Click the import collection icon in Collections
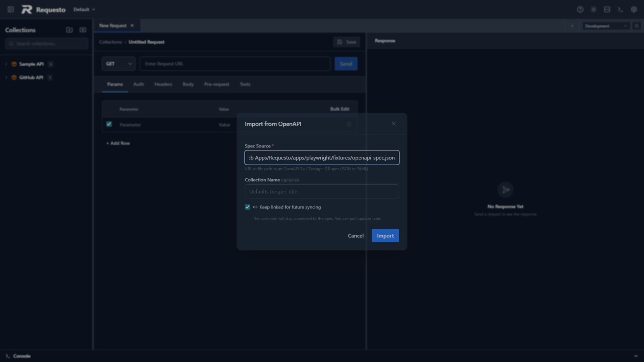Viewport: 644px width, 362px height. point(83,30)
